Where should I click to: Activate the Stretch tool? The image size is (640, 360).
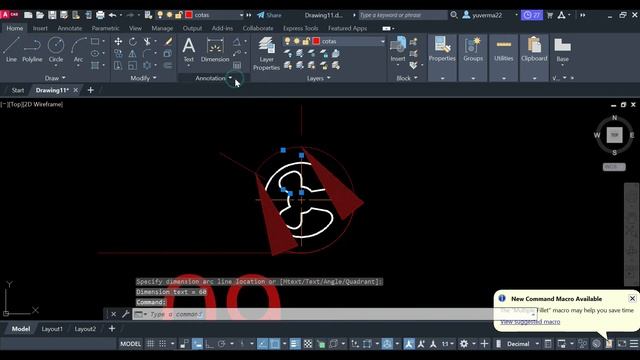pyautogui.click(x=118, y=65)
